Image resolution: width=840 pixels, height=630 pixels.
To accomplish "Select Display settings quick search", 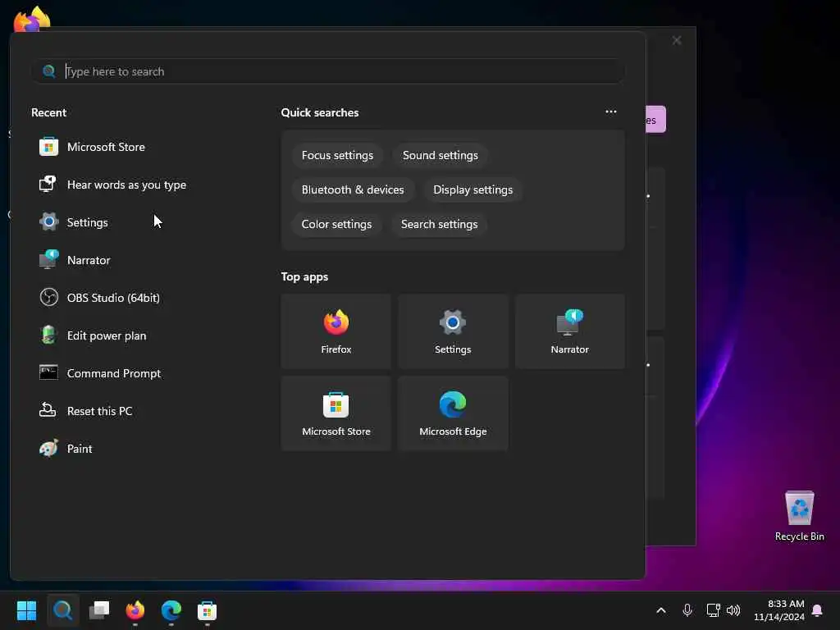I will click(x=473, y=189).
